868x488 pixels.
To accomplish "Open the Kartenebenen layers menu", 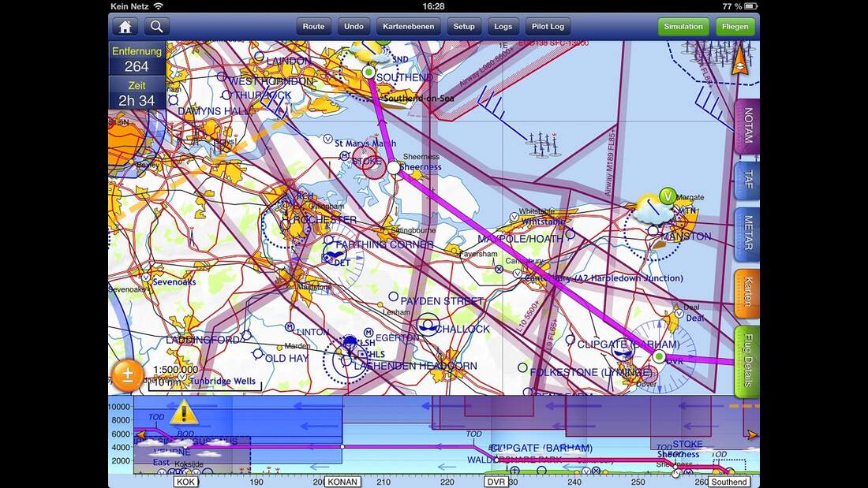I will click(408, 26).
